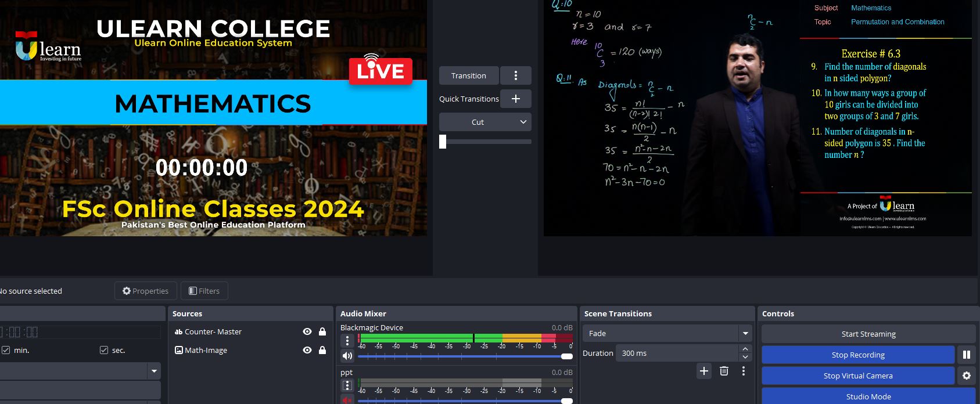Viewport: 980px width, 404px height.
Task: Remove the scene transition with trash icon
Action: pyautogui.click(x=724, y=371)
